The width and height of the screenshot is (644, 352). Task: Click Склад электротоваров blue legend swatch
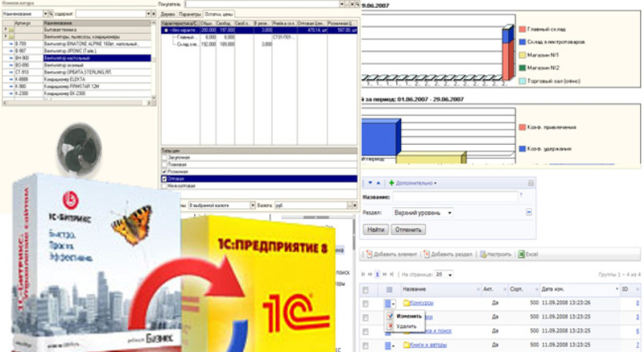(x=522, y=42)
